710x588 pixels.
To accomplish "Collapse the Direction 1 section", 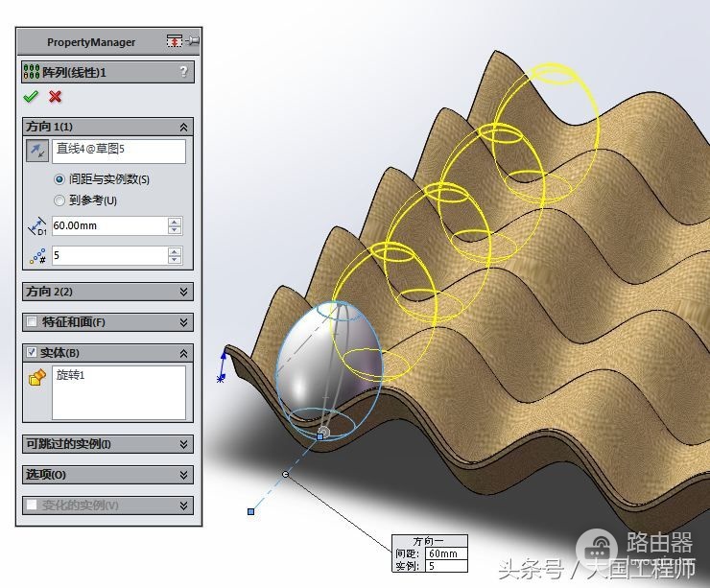I will click(x=183, y=128).
